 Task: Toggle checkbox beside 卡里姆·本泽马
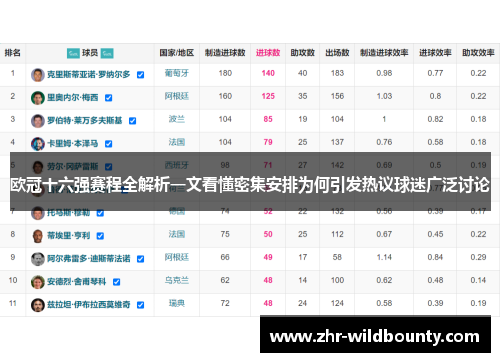point(109,144)
